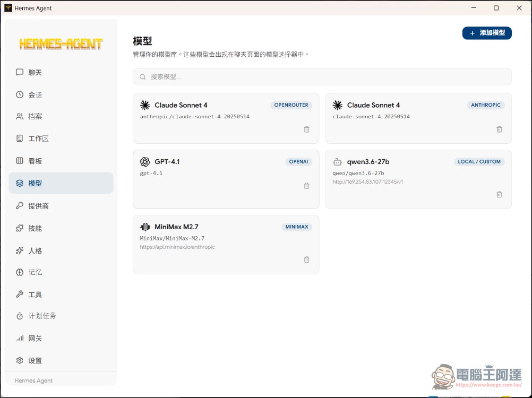The width and height of the screenshot is (532, 398).
Task: Click the people icon beside 档案
Action: click(20, 117)
